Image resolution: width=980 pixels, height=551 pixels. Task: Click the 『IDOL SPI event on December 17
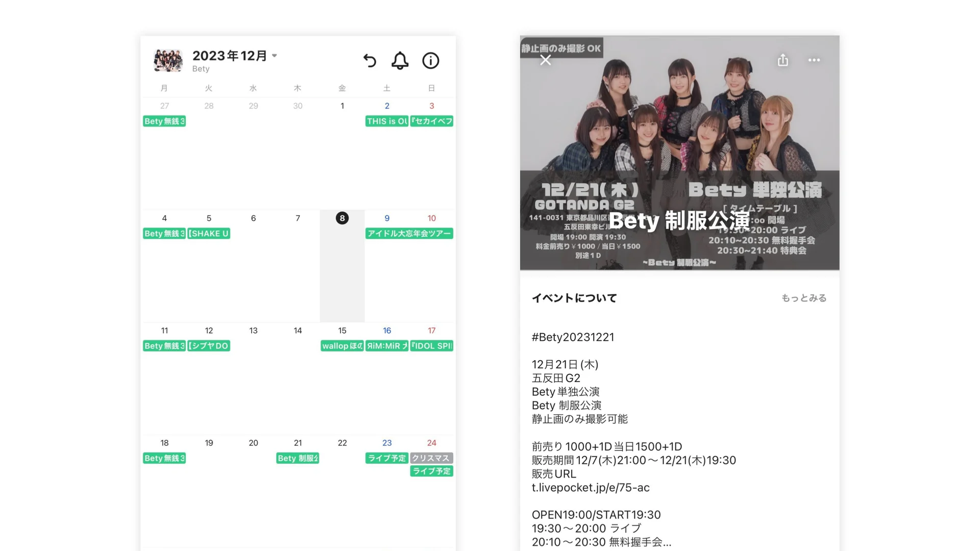[431, 346]
